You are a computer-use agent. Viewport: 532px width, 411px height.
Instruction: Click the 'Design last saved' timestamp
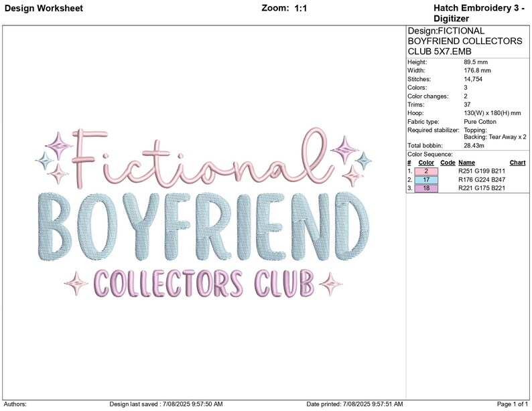coord(166,404)
